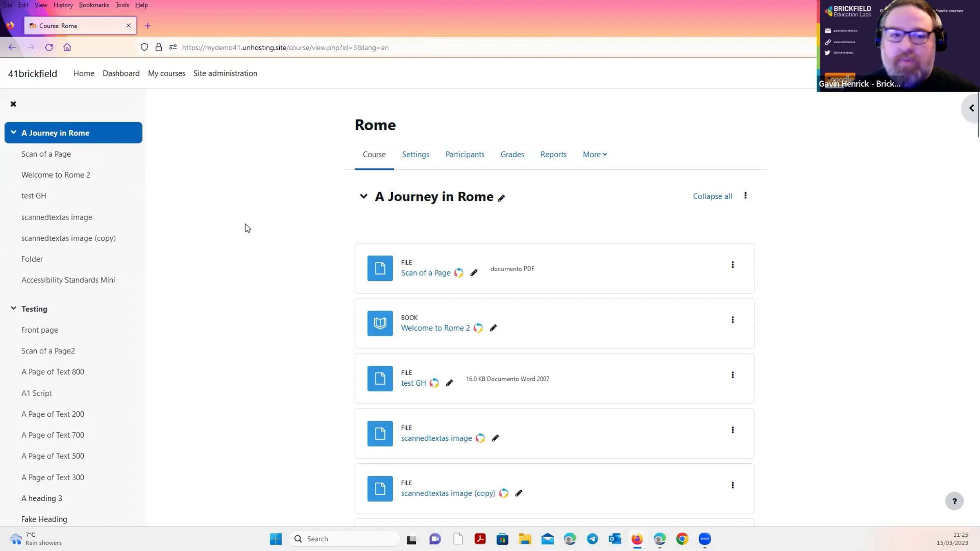Collapse the Testing section in sidebar
980x551 pixels.
[13, 309]
